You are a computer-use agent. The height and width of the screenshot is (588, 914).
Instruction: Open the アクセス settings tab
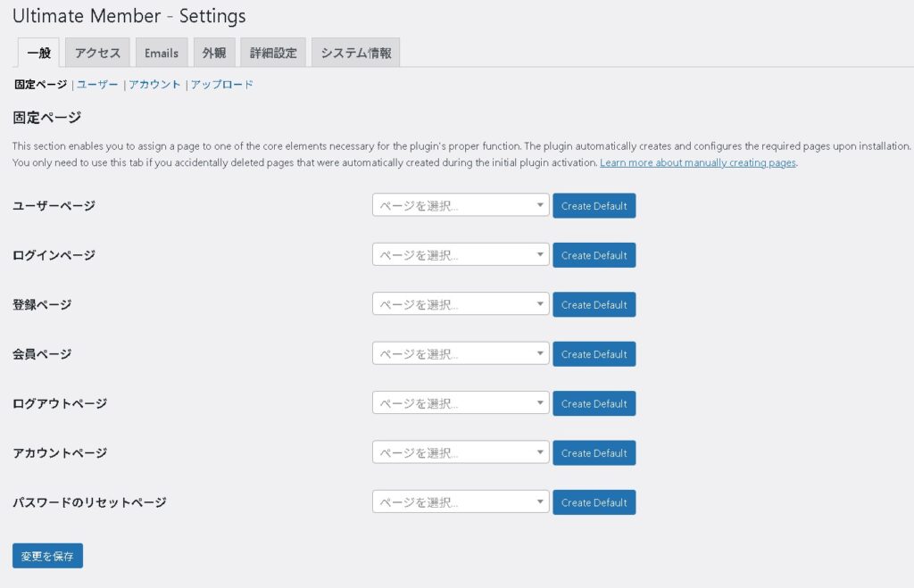(x=97, y=53)
